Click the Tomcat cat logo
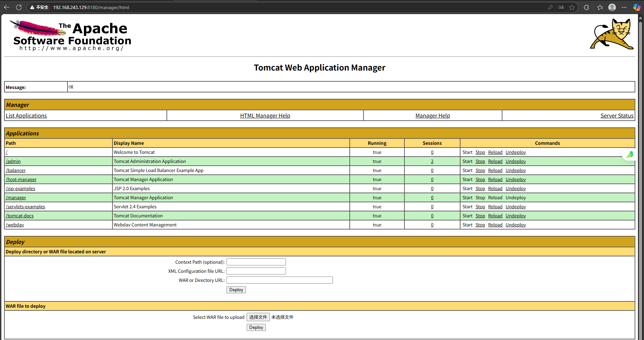 coord(612,34)
